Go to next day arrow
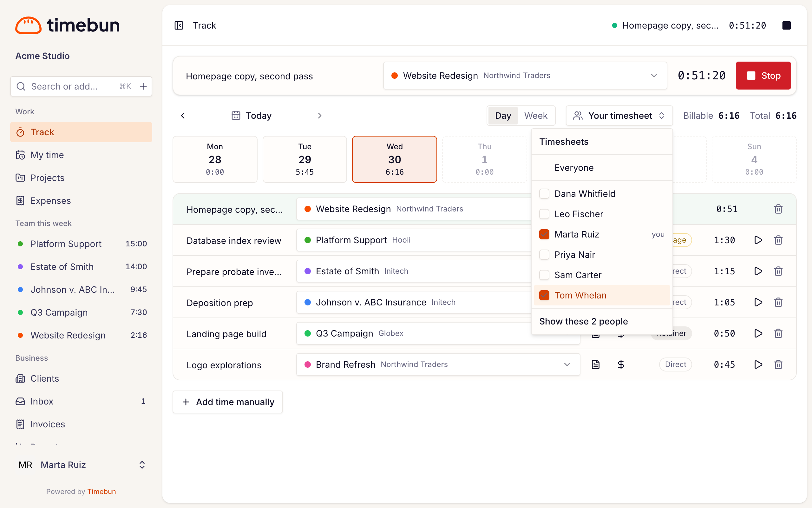Viewport: 812px width, 508px height. coord(319,116)
